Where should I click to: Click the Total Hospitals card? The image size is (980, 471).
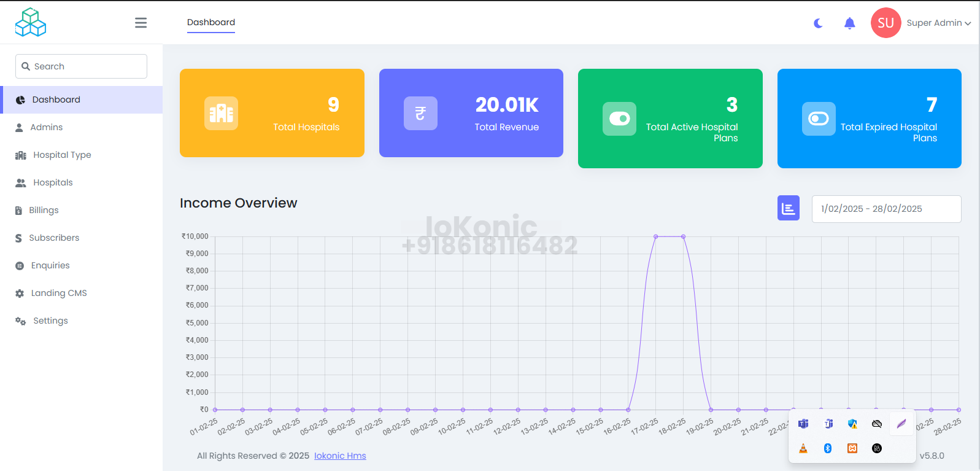[x=272, y=113]
